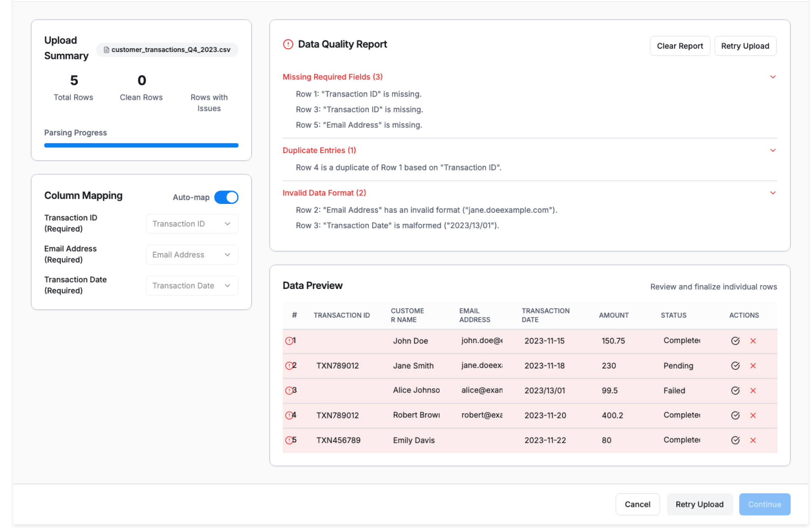Collapse the Invalid Data Format section
Screen dimensions: 812x528
(773, 193)
